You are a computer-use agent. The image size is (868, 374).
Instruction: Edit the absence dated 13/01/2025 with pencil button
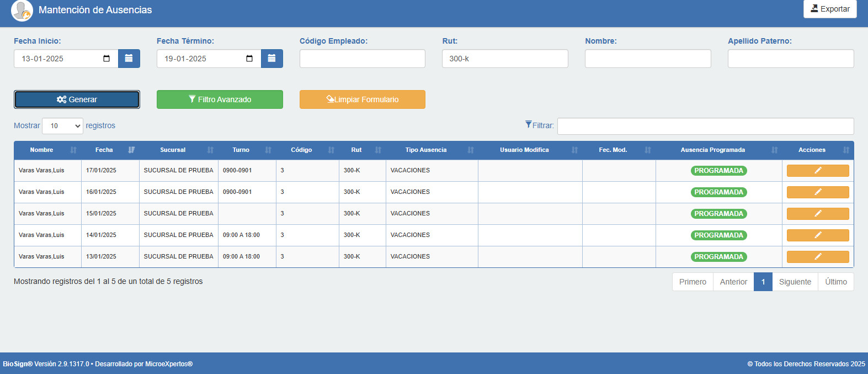(818, 257)
